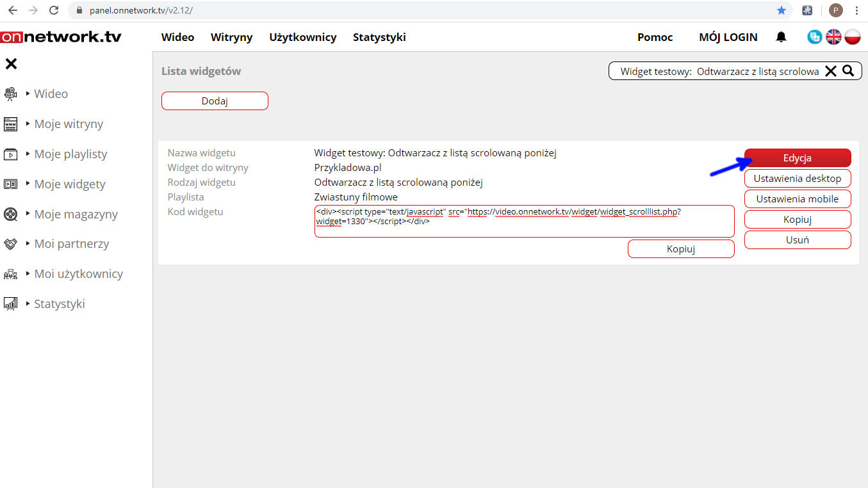The width and height of the screenshot is (868, 488).
Task: Open the browser extensions icon
Action: click(808, 10)
